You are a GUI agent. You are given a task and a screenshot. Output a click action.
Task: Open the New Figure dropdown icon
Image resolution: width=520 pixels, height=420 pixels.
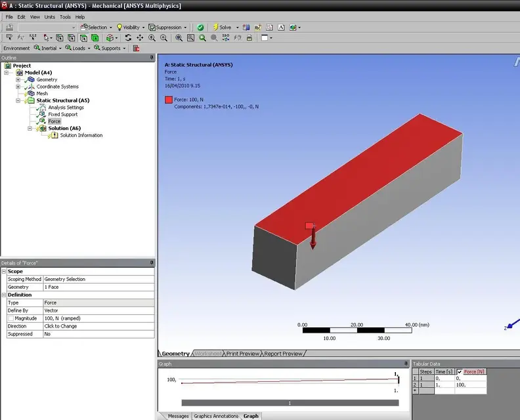(x=295, y=28)
